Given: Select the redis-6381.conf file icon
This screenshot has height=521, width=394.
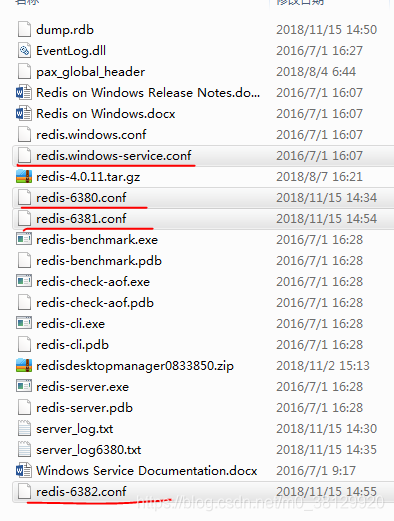Looking at the screenshot, I should (x=24, y=219).
